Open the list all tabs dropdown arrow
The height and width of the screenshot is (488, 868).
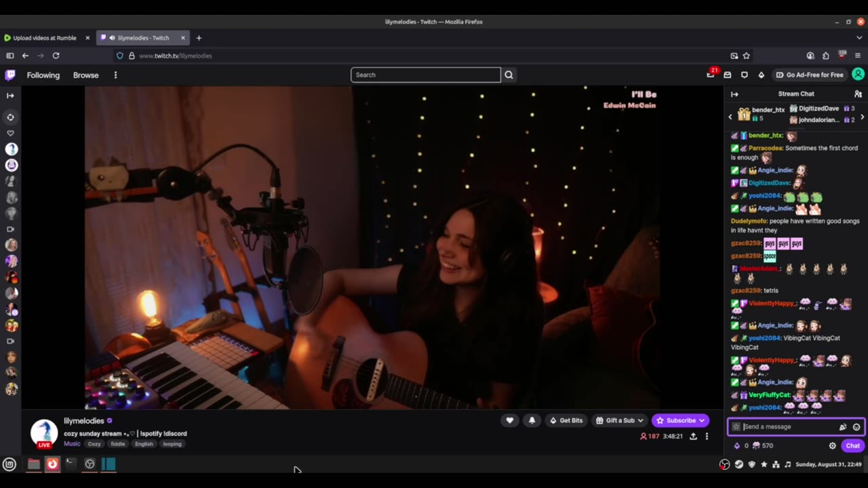coord(860,38)
